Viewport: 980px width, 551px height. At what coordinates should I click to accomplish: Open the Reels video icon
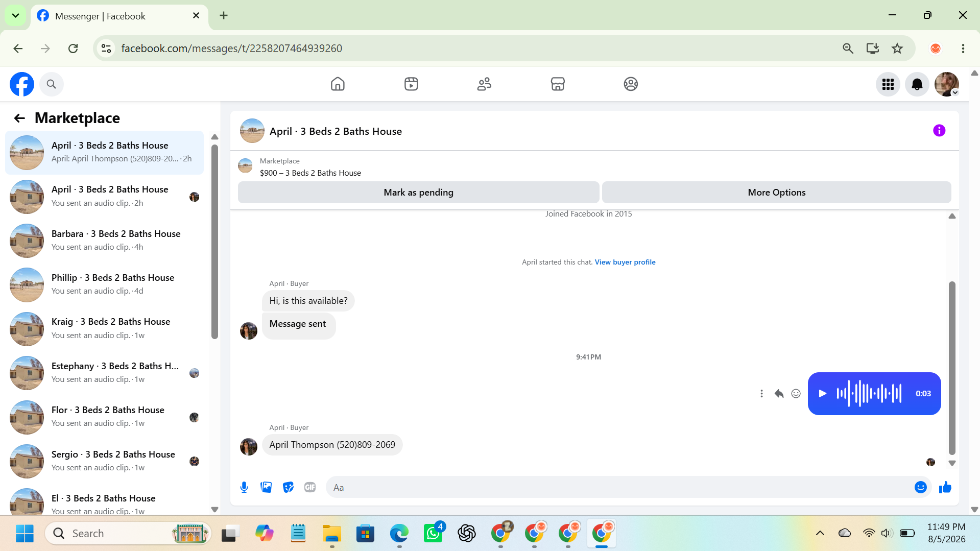click(411, 84)
